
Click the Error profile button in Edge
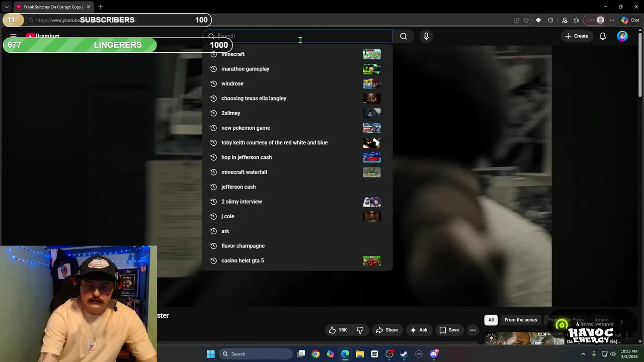click(594, 20)
